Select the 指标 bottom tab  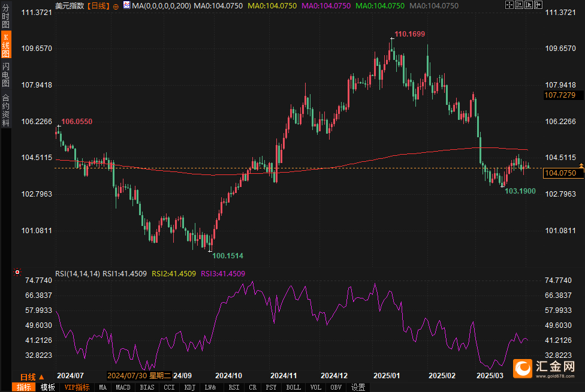pyautogui.click(x=23, y=387)
